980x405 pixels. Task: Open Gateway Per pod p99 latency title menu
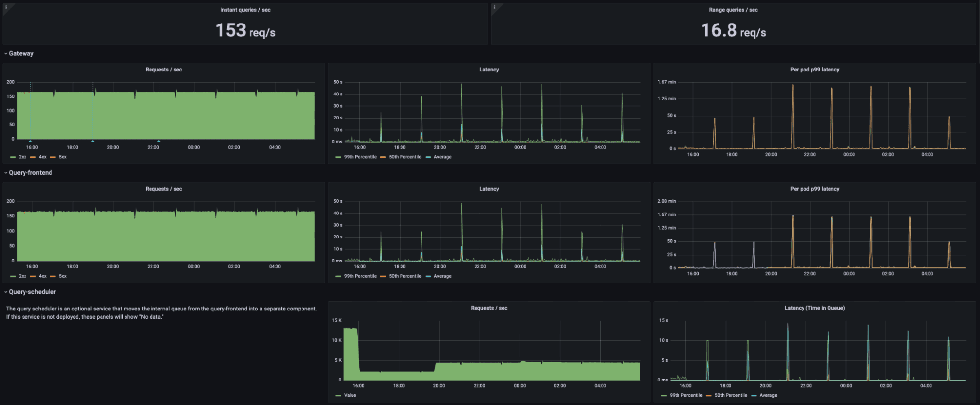(x=815, y=70)
